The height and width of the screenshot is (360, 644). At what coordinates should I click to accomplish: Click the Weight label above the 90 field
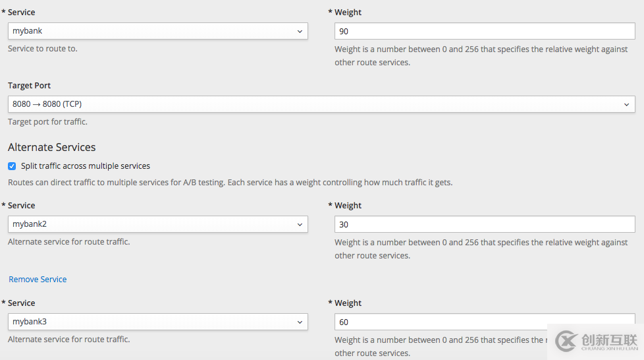(348, 13)
